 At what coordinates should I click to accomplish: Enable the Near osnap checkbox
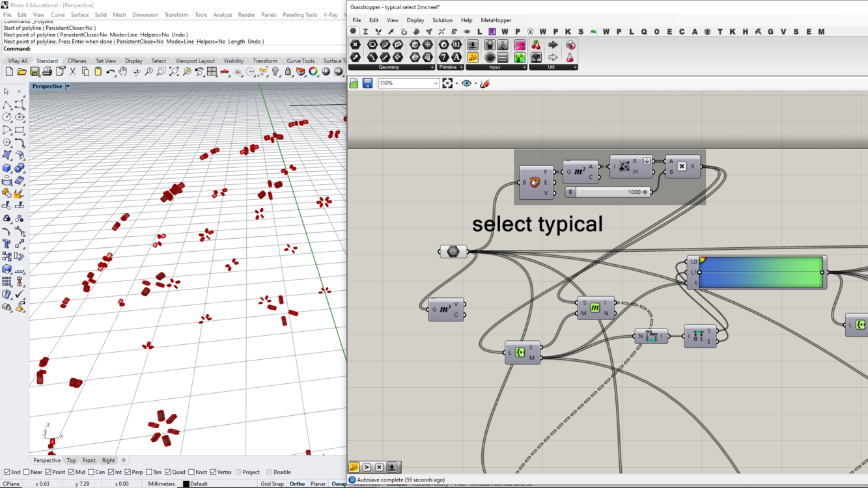(x=27, y=472)
